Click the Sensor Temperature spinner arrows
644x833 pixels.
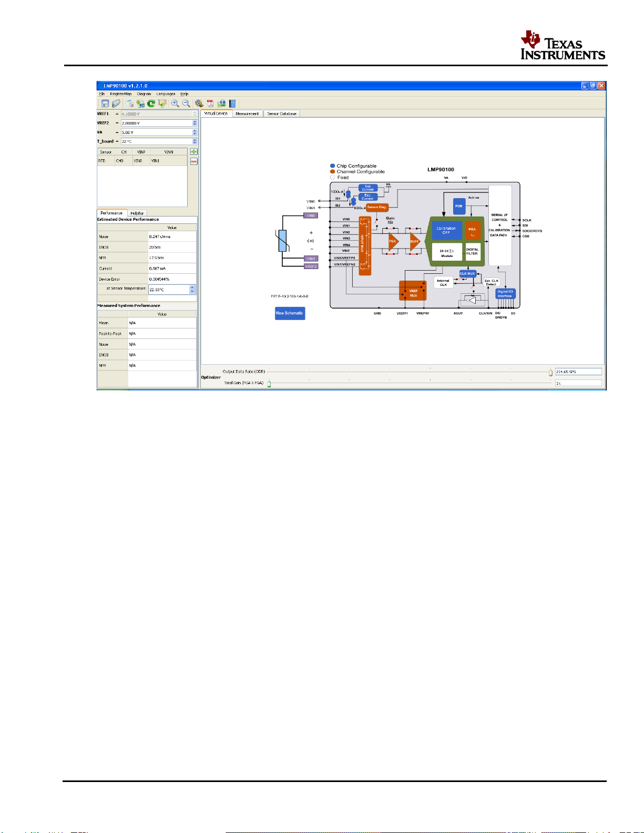point(192,289)
